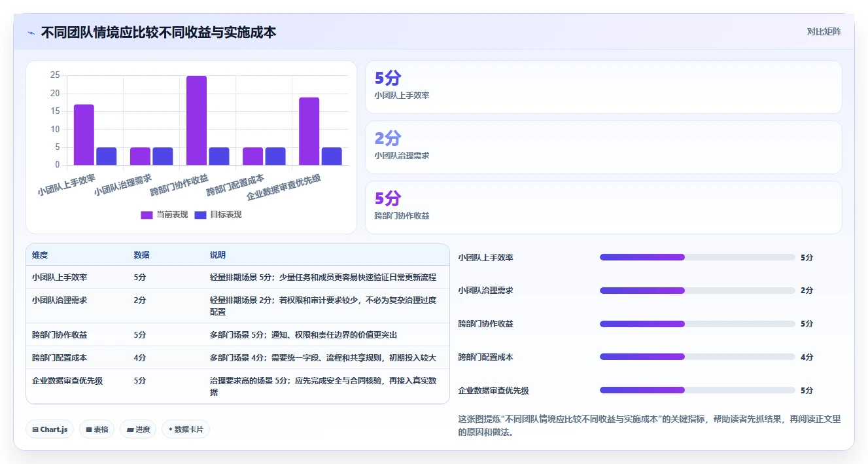This screenshot has width=868, height=464.
Task: Click the 2分 value beside the 小团队治理需求 progress bar
Action: tap(807, 291)
